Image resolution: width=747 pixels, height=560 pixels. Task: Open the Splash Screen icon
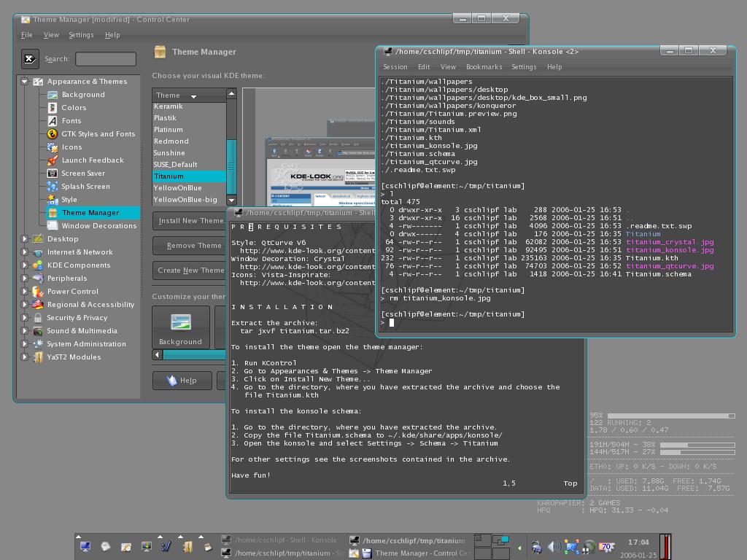[53, 186]
